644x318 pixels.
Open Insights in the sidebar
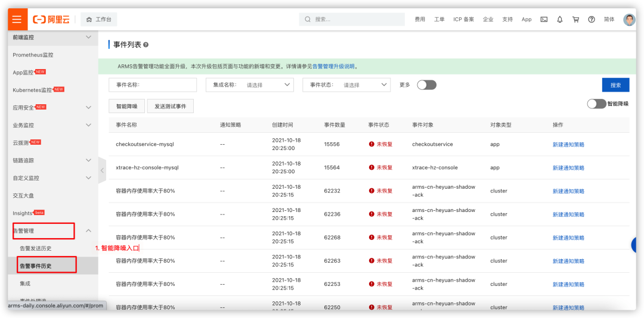23,213
